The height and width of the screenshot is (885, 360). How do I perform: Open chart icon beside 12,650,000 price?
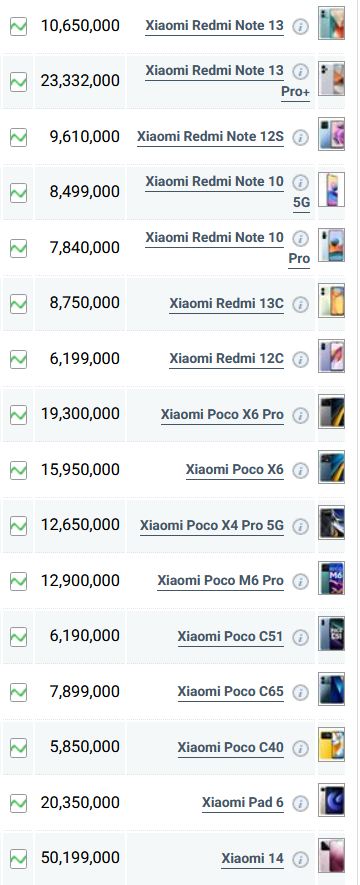coord(19,526)
